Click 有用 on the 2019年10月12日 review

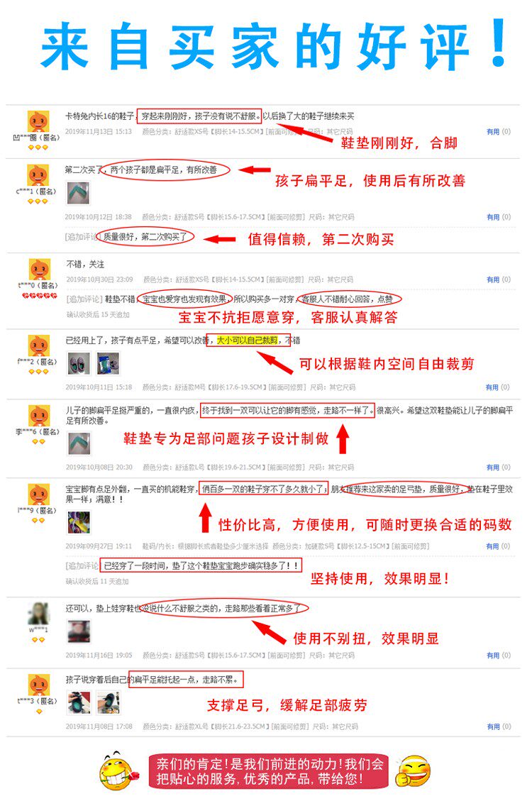pos(493,217)
